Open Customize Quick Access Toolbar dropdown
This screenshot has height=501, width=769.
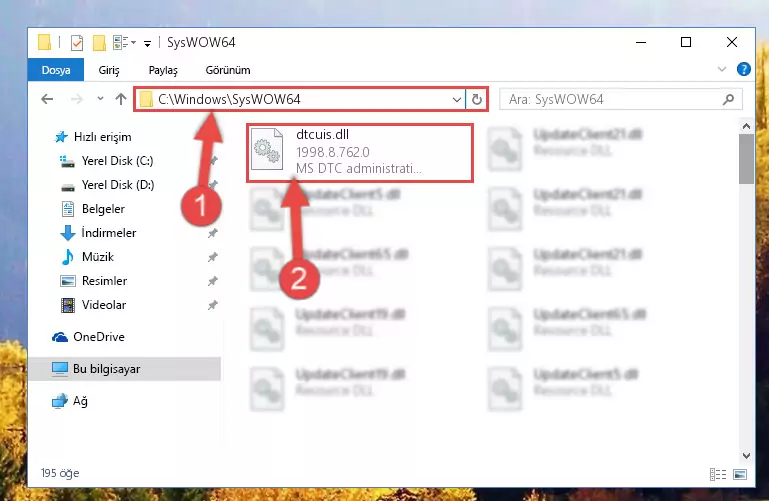(147, 44)
